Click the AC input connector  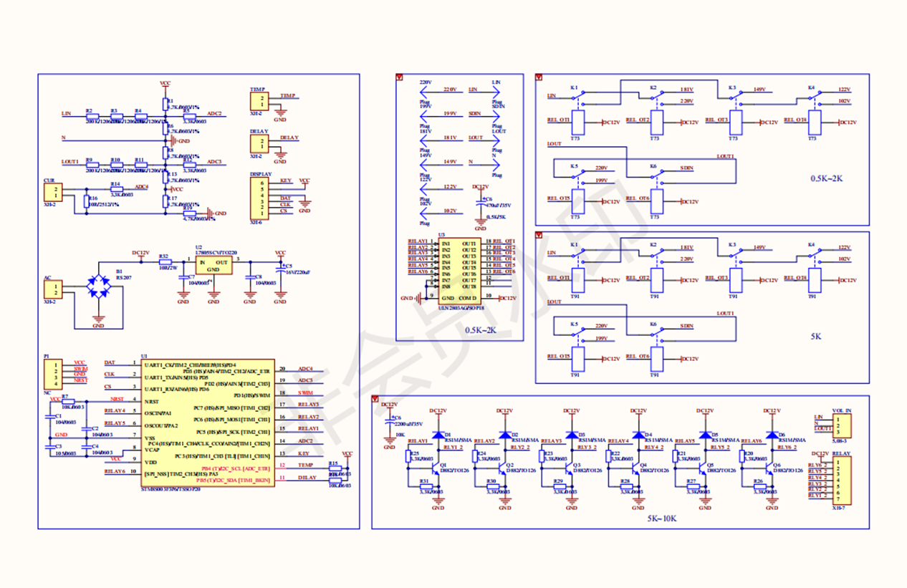[53, 289]
